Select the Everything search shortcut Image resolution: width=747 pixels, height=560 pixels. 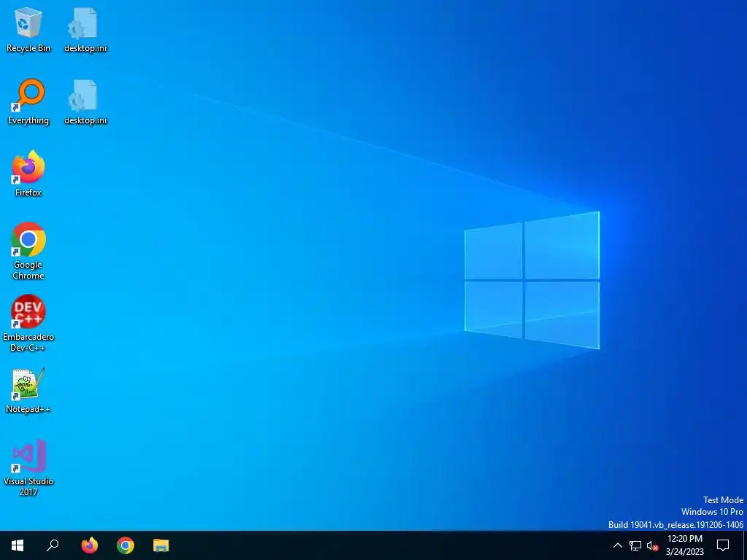tap(28, 102)
